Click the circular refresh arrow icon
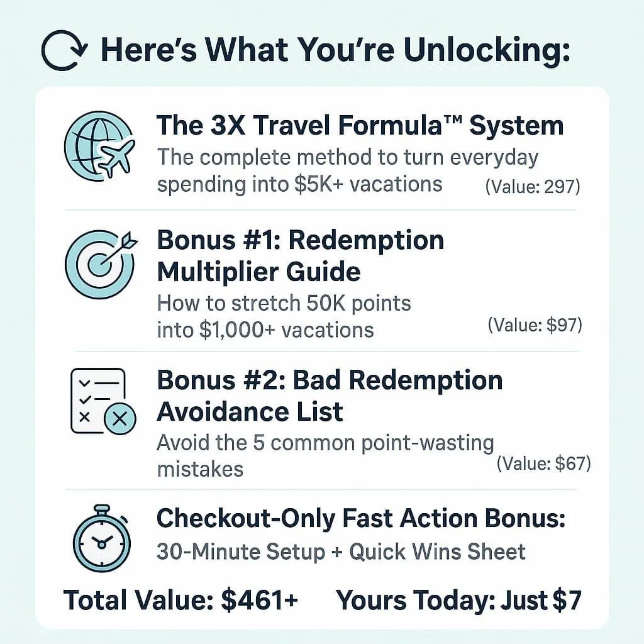Image resolution: width=644 pixels, height=644 pixels. click(x=65, y=50)
